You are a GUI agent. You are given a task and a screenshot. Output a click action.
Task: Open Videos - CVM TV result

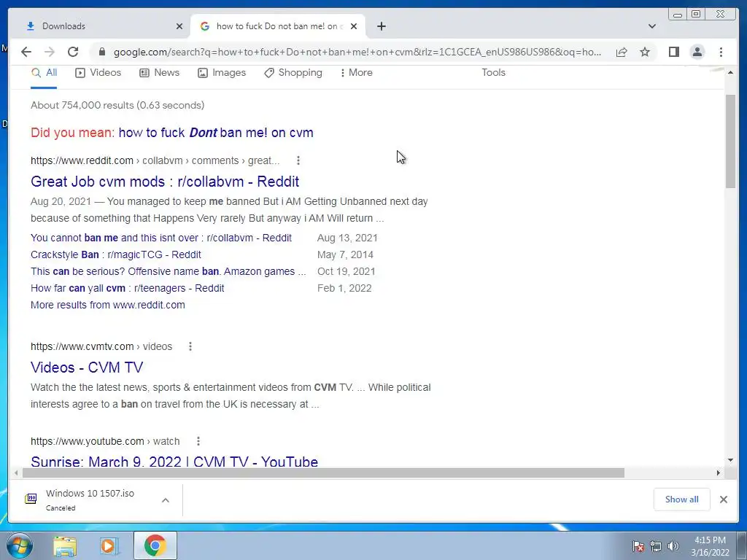tap(87, 367)
